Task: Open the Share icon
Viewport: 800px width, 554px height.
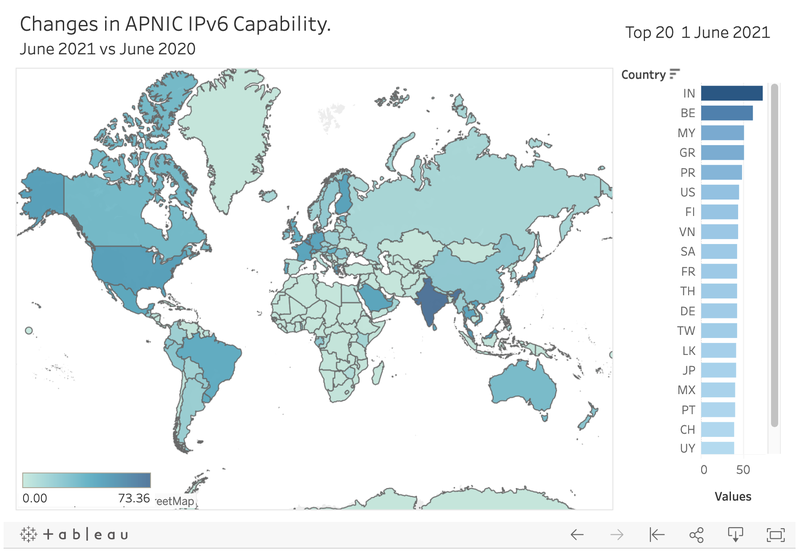Action: pos(696,535)
